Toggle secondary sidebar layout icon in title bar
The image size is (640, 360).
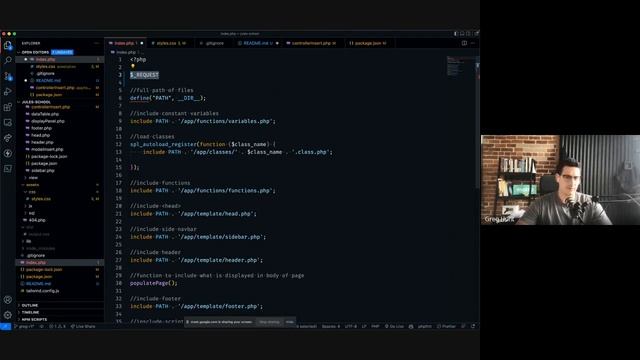point(468,34)
